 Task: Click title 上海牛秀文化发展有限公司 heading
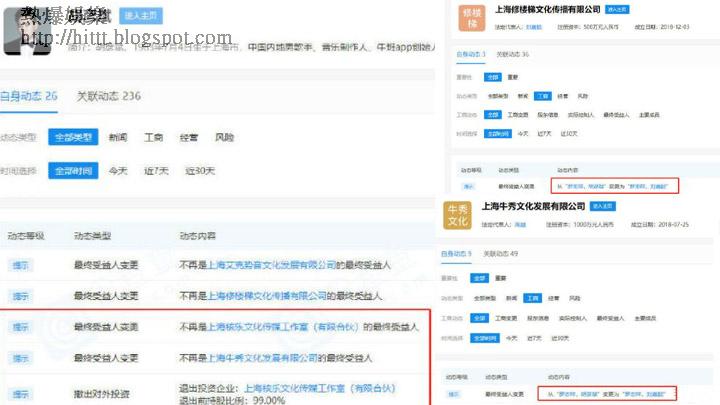click(x=533, y=206)
